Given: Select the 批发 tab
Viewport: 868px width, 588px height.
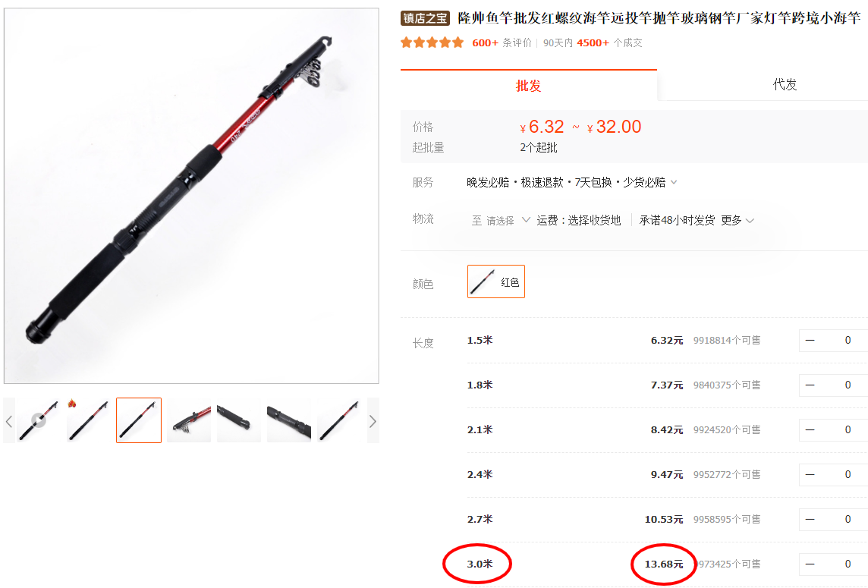Looking at the screenshot, I should (529, 85).
